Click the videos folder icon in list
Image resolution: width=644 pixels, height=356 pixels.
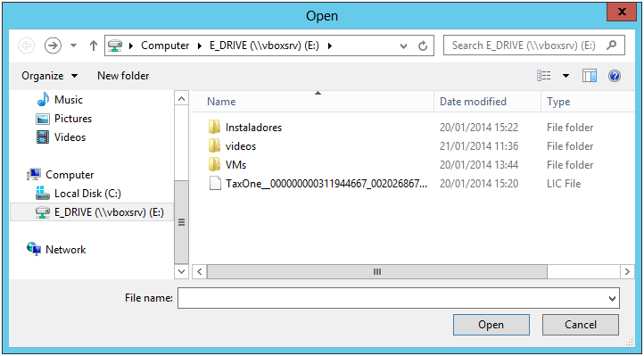click(214, 146)
